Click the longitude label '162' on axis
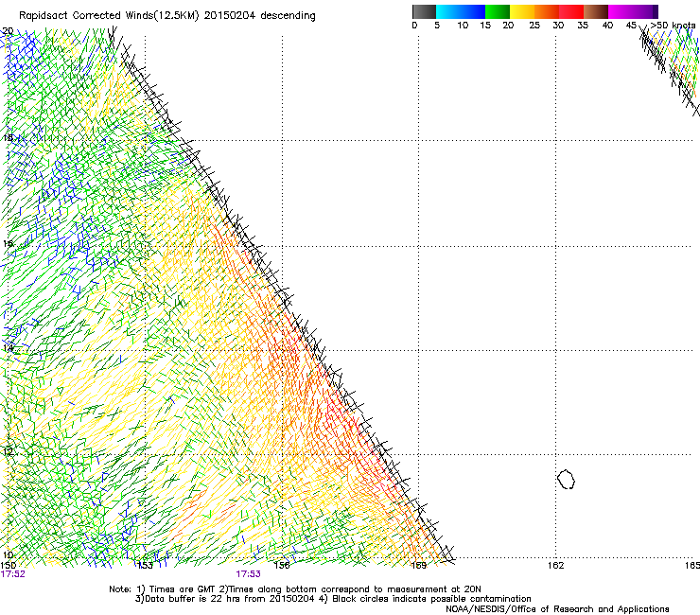This screenshot has height=615, width=700. click(556, 566)
